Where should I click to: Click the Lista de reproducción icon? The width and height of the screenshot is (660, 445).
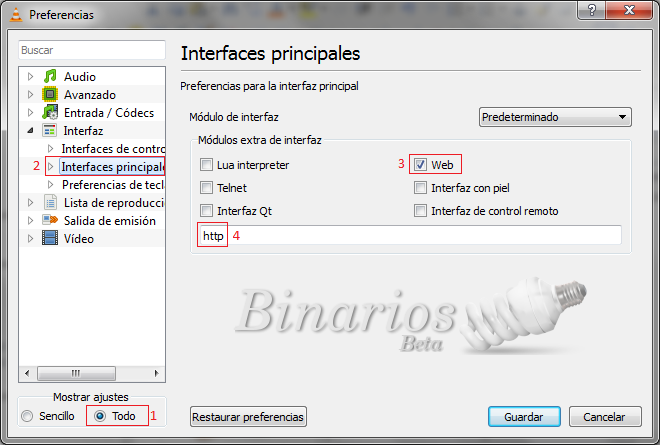point(49,203)
